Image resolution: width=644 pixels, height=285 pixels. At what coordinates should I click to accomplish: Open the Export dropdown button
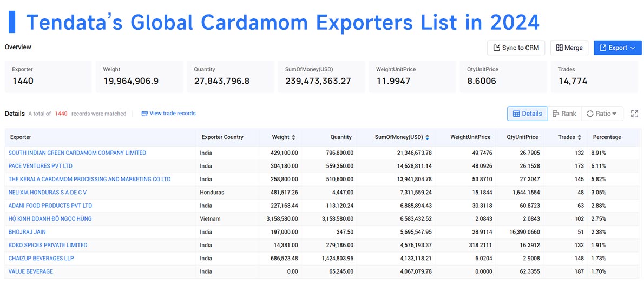617,48
